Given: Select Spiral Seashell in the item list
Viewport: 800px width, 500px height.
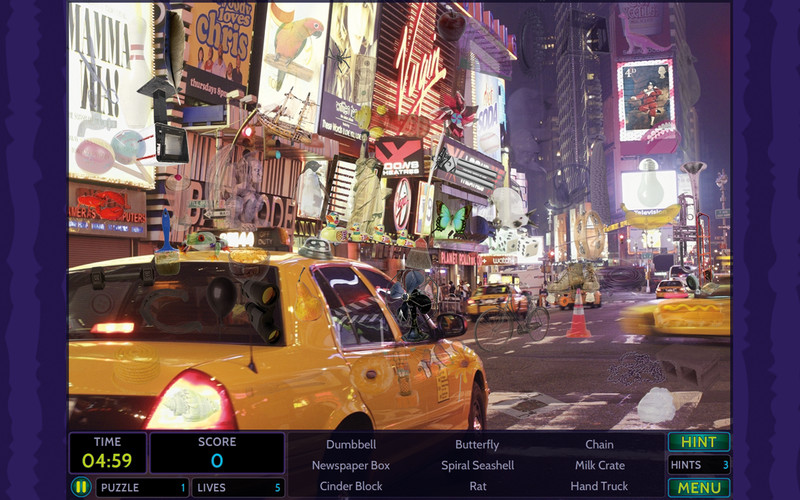Looking at the screenshot, I should point(478,465).
